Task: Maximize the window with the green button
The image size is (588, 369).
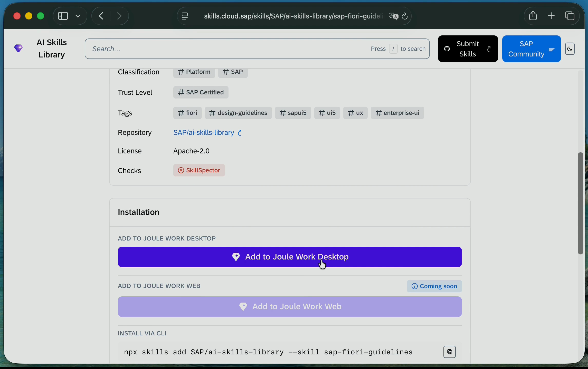Action: [41, 16]
